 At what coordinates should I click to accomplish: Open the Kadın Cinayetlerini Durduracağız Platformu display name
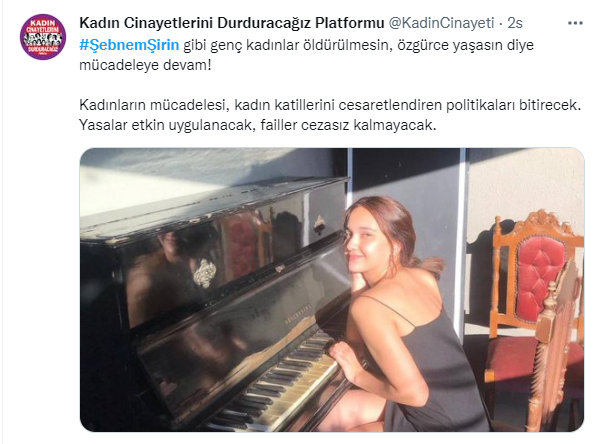pyautogui.click(x=232, y=23)
